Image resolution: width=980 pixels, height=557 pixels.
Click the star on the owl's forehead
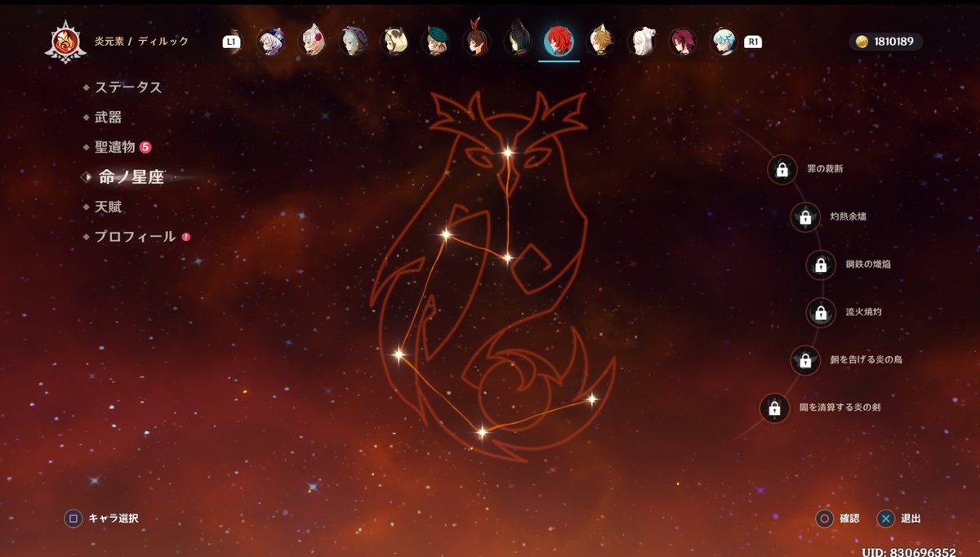click(507, 152)
